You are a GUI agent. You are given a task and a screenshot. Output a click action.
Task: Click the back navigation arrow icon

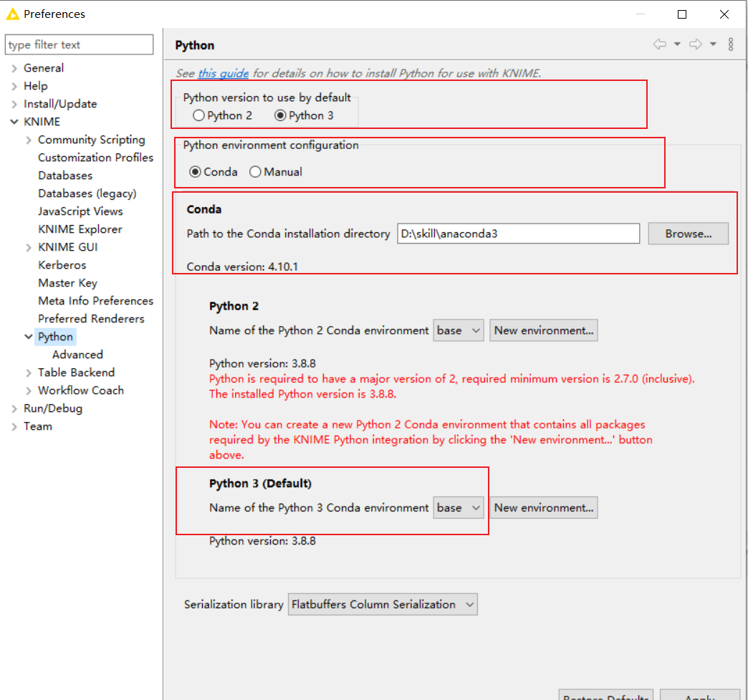tap(660, 44)
